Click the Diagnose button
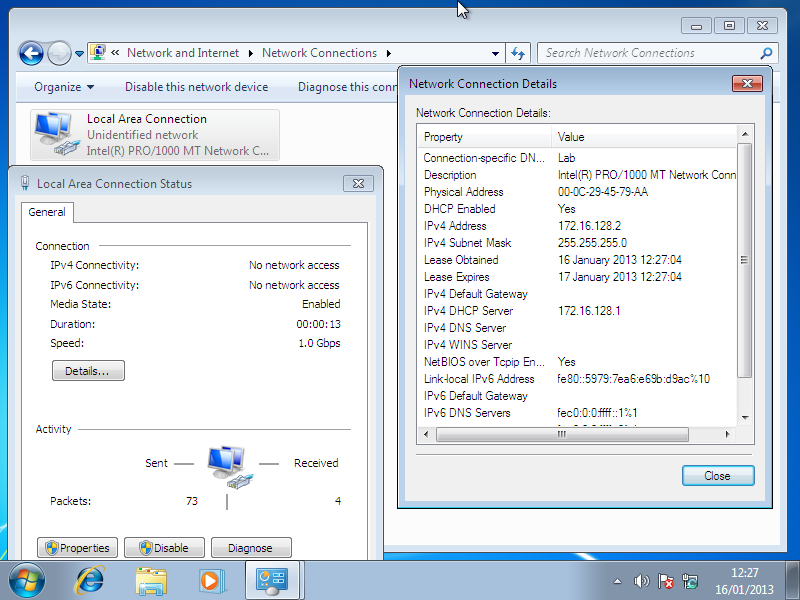 pos(249,548)
